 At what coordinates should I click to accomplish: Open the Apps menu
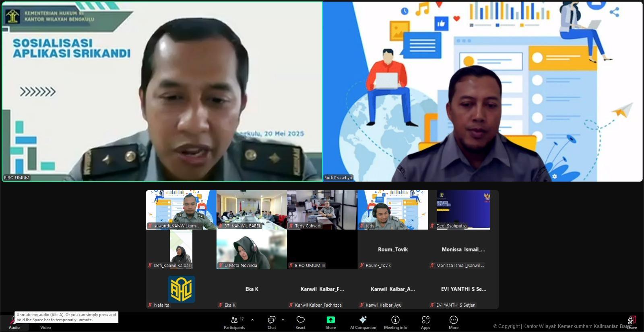tap(425, 322)
